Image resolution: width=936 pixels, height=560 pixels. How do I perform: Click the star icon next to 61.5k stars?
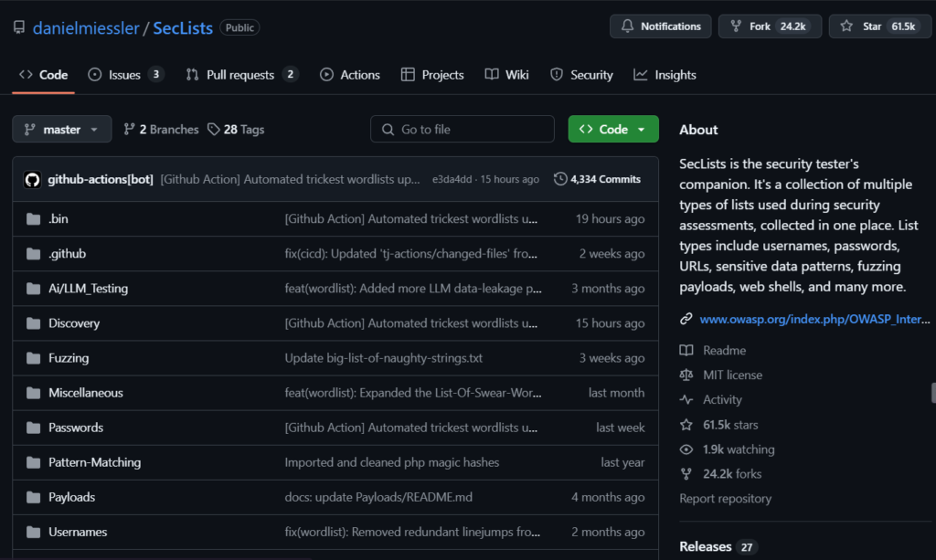click(686, 425)
